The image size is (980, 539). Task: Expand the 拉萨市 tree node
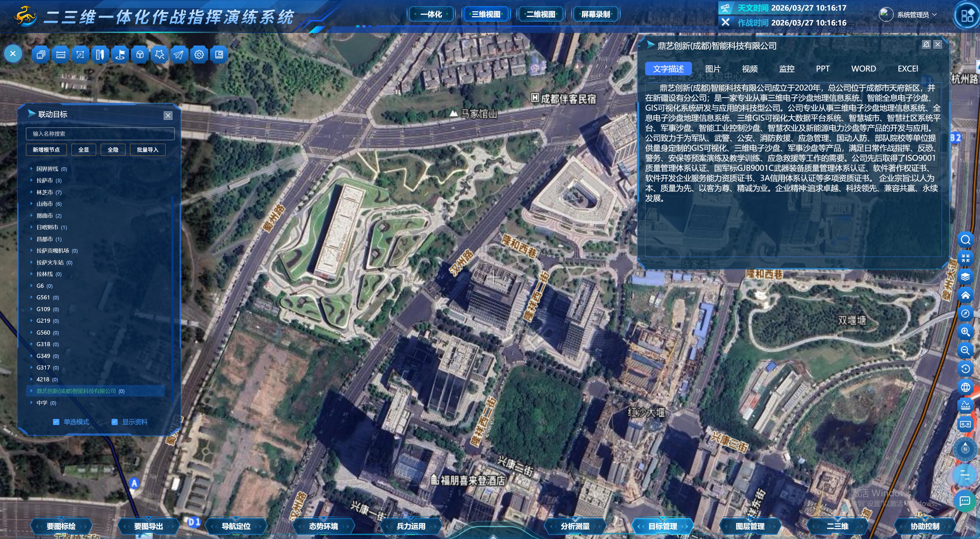pos(31,181)
